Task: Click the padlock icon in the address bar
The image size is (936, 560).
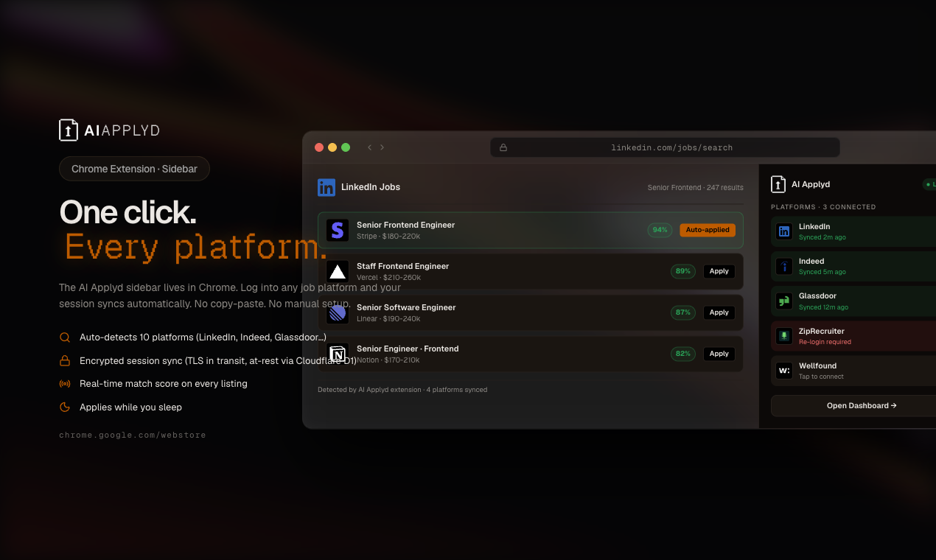Action: click(x=503, y=147)
